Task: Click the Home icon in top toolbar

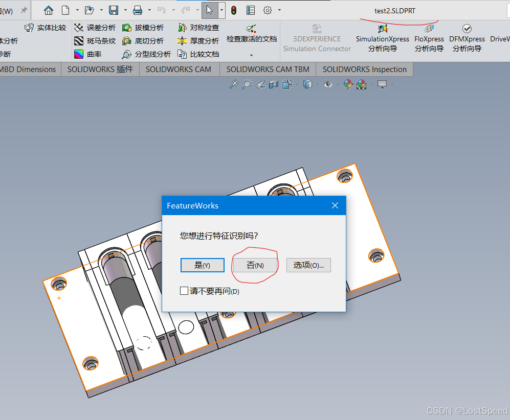Action: click(x=49, y=10)
